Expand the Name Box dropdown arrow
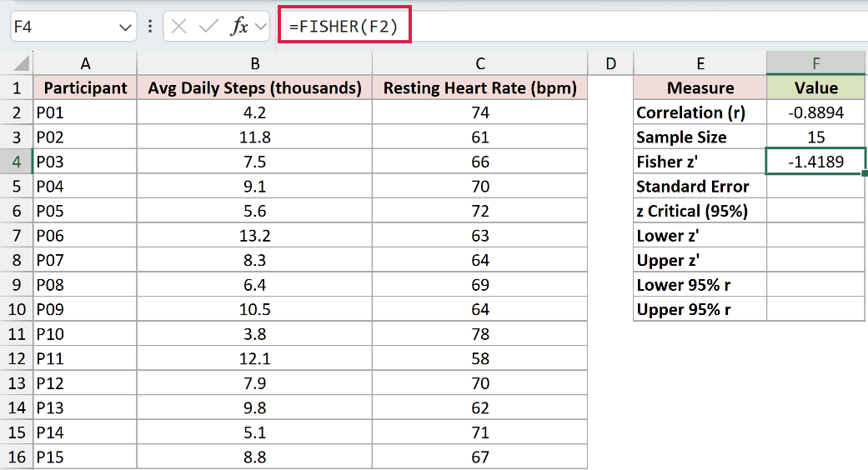The image size is (868, 470). click(125, 27)
